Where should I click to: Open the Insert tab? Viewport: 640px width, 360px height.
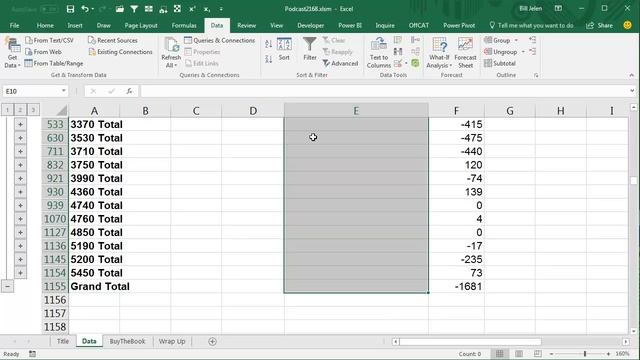tap(75, 25)
